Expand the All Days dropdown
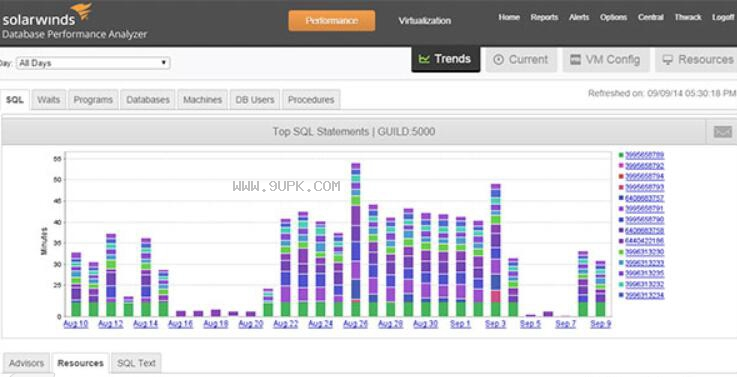This screenshot has width=737, height=377. pos(93,63)
